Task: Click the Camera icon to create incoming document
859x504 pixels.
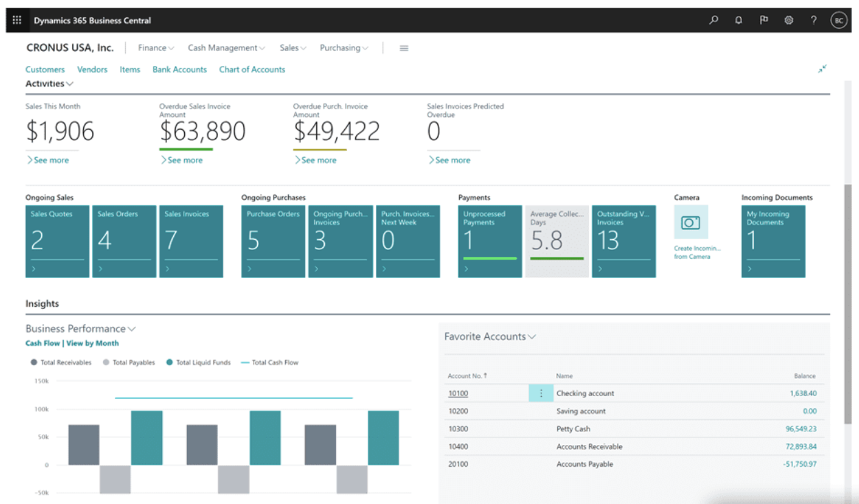Action: [690, 222]
